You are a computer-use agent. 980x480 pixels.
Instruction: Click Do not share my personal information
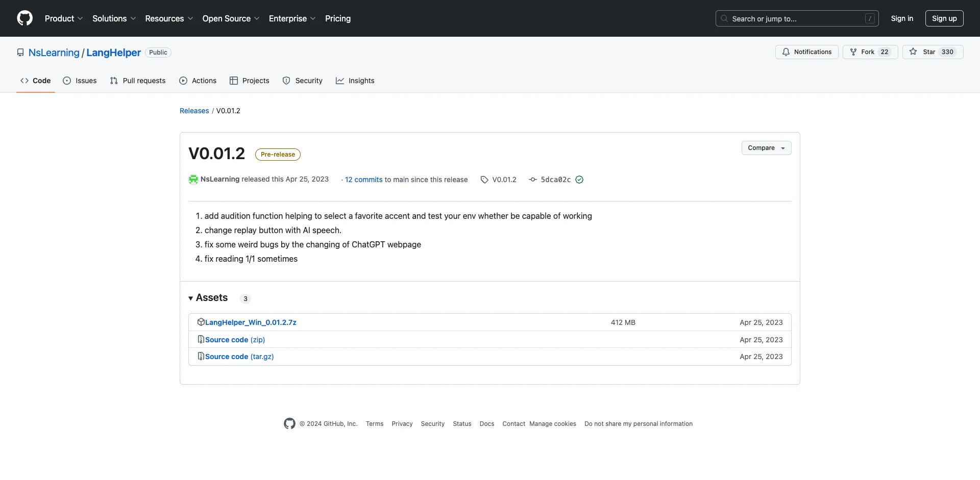639,424
